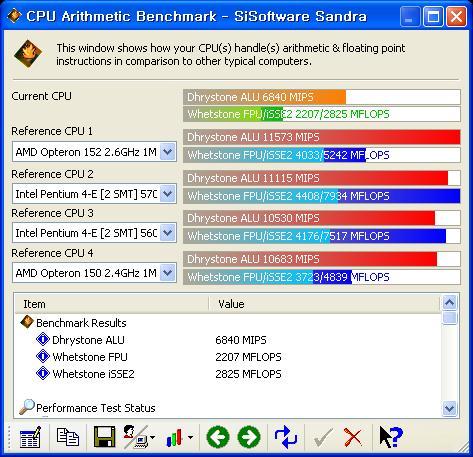This screenshot has width=473, height=457.
Task: Click the title bar application icon
Action: point(14,16)
